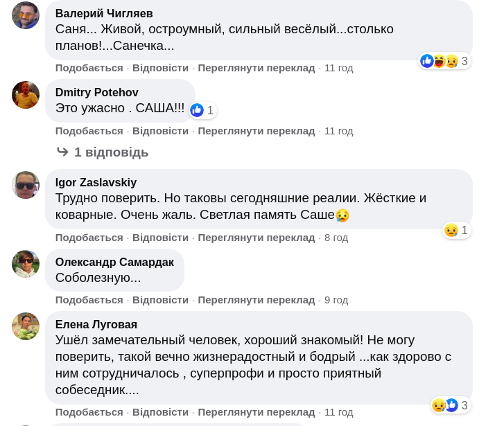The height and width of the screenshot is (426, 504).
Task: Like Валерий Чигляев's comment via Подобається
Action: (x=89, y=68)
